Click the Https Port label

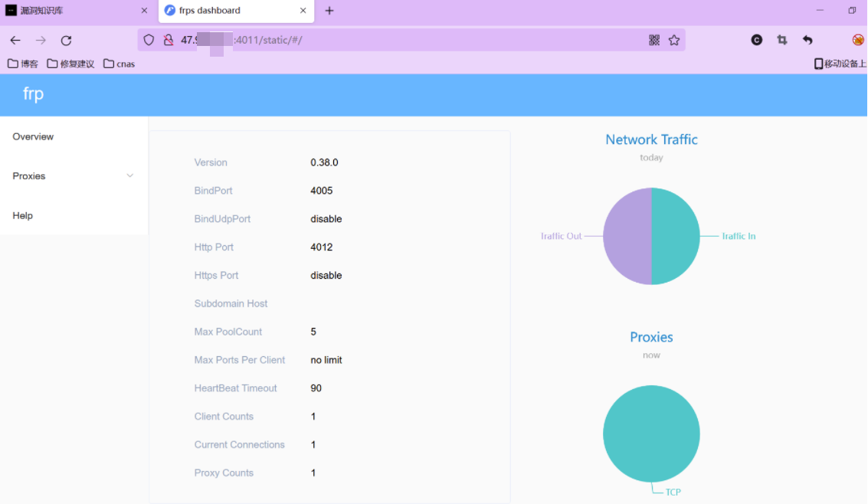coord(216,276)
